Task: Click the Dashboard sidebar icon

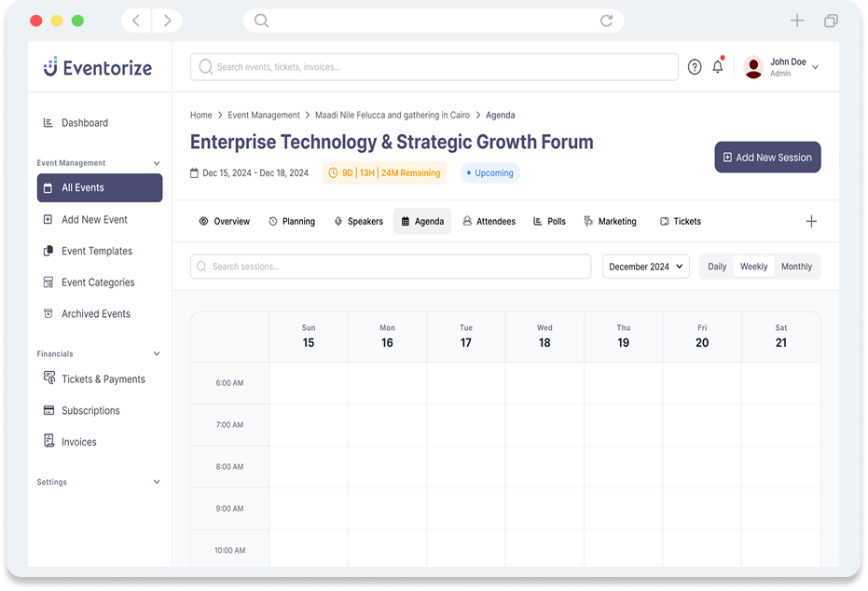Action: tap(48, 123)
